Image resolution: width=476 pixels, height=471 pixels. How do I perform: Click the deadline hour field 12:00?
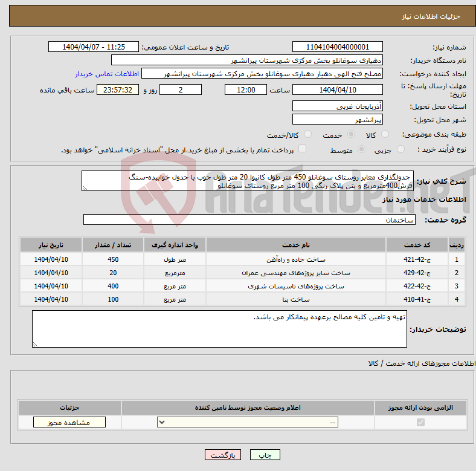click(x=246, y=89)
